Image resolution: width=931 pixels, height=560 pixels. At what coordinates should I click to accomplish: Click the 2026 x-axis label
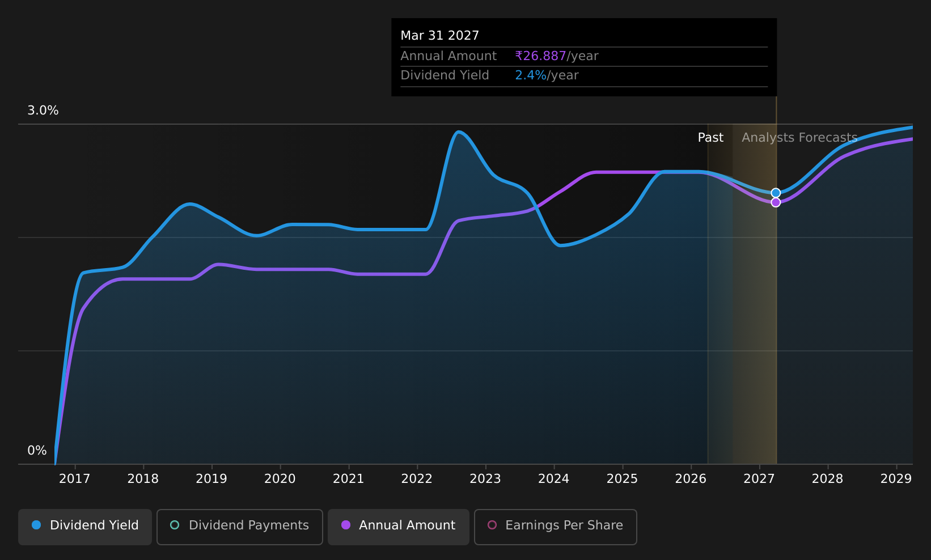(x=691, y=479)
